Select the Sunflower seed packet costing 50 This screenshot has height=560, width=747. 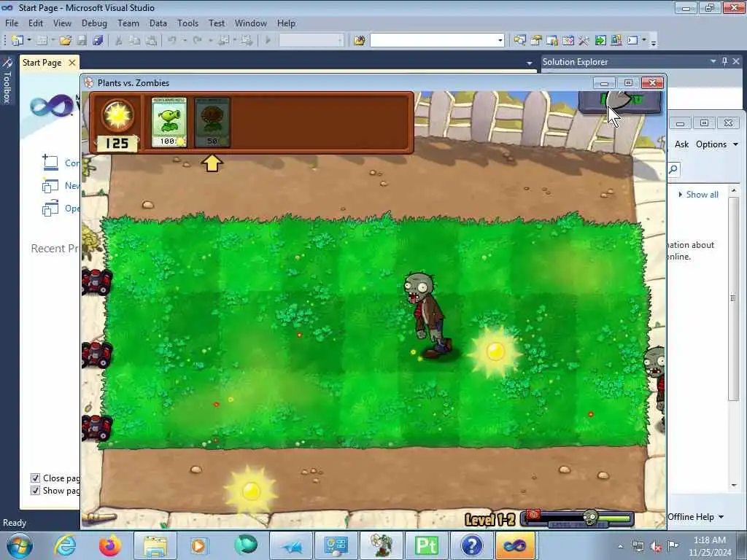212,122
